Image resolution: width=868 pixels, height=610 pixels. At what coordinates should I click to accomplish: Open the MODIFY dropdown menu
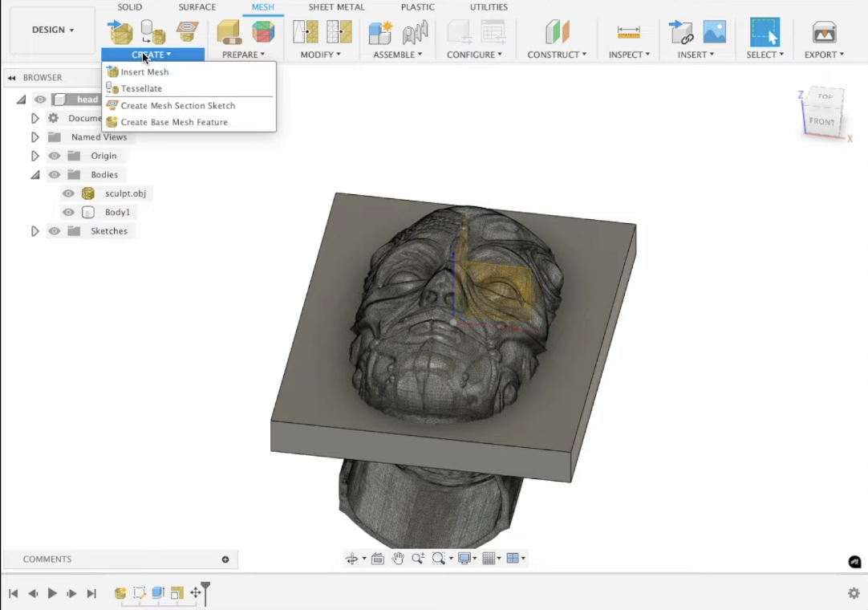point(321,55)
